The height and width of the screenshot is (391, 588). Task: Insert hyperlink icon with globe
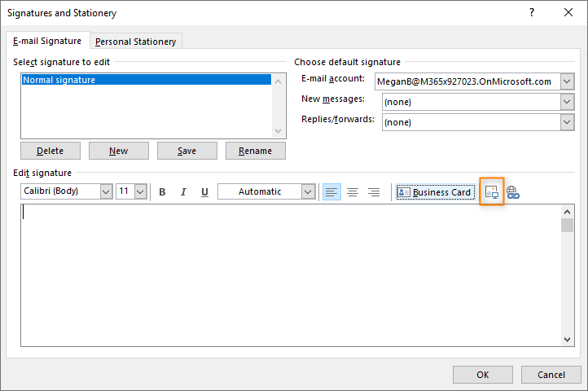point(512,192)
